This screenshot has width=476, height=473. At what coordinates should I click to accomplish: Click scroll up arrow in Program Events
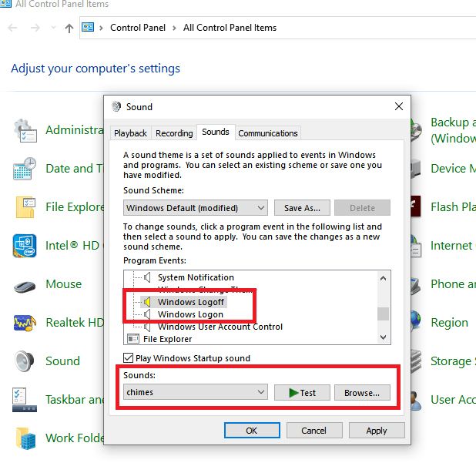pos(383,278)
